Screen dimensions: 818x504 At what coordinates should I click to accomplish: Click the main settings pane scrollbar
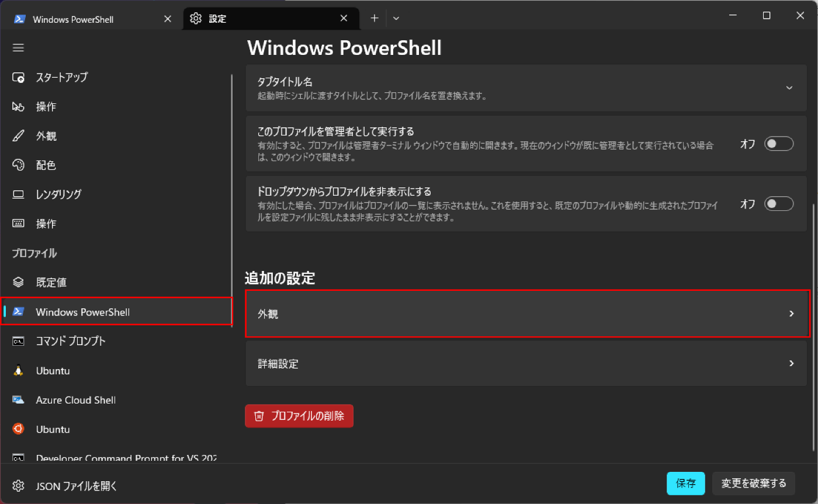pyautogui.click(x=814, y=327)
